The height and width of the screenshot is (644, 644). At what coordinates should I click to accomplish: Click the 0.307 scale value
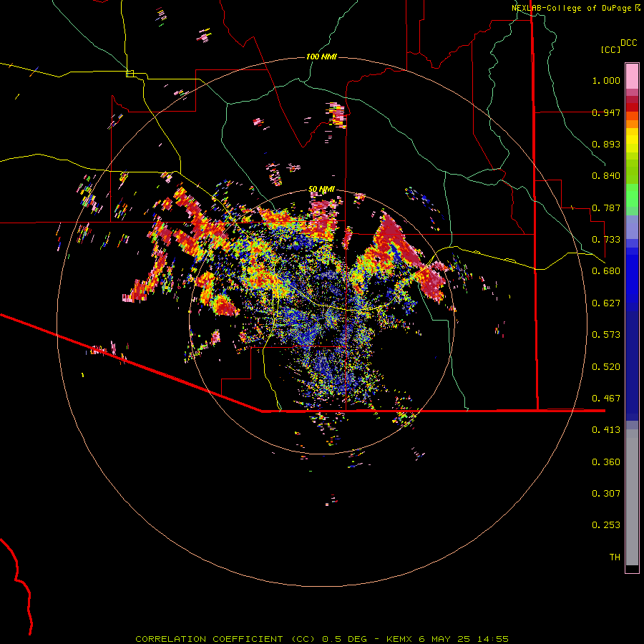point(606,494)
